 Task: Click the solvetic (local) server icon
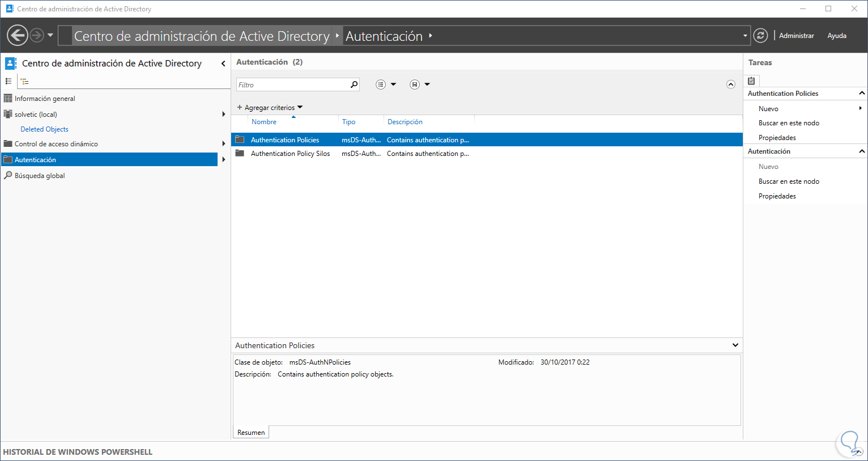tap(8, 115)
